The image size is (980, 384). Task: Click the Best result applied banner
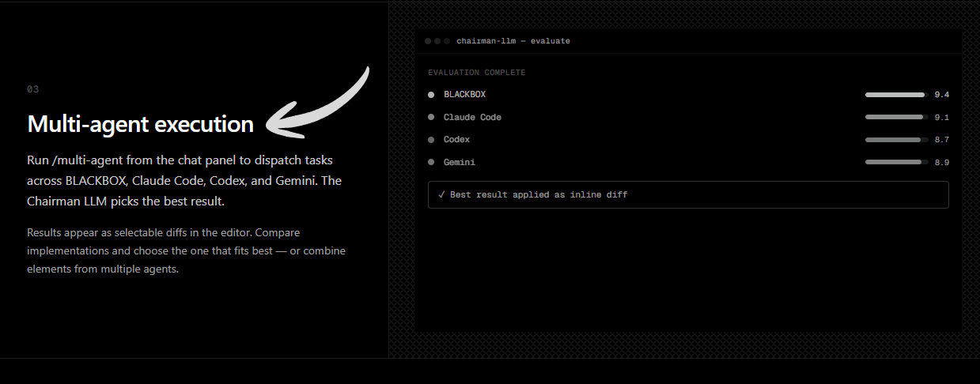point(688,194)
